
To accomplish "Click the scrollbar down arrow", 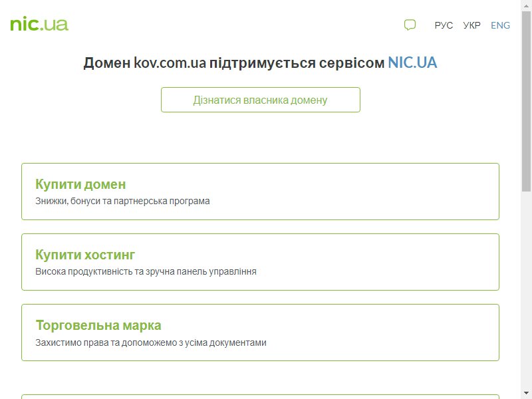I will pyautogui.click(x=526, y=393).
